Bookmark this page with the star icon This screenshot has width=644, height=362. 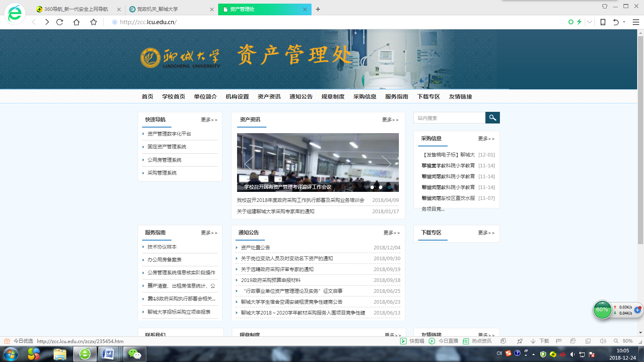tap(93, 22)
